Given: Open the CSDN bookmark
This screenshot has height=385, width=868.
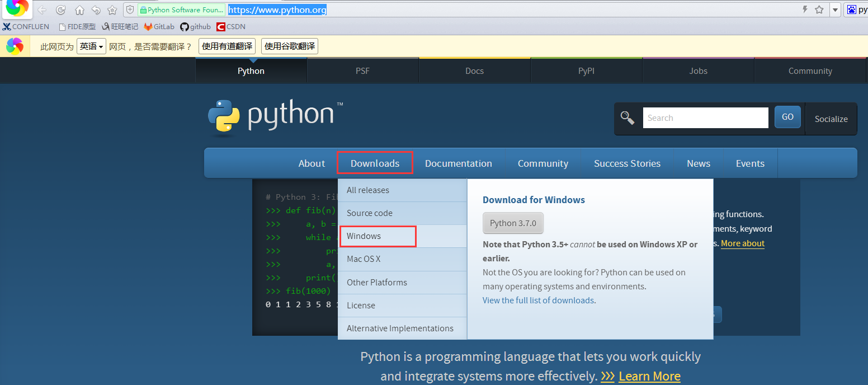Looking at the screenshot, I should (x=231, y=26).
